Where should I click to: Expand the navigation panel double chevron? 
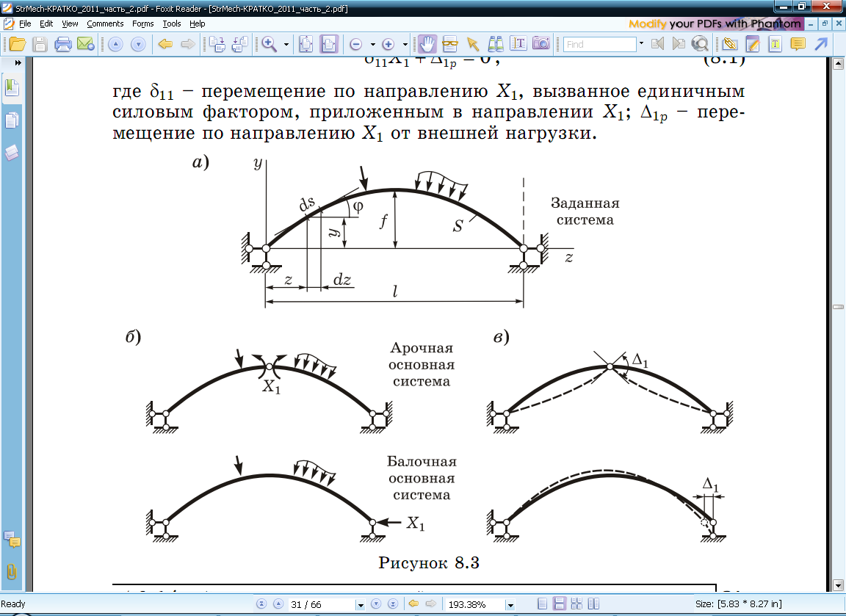click(x=18, y=63)
